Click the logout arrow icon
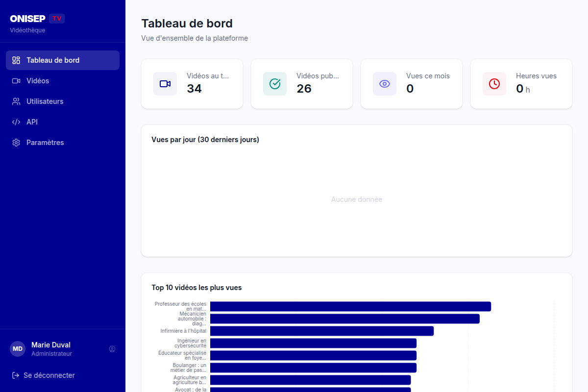 [x=15, y=375]
